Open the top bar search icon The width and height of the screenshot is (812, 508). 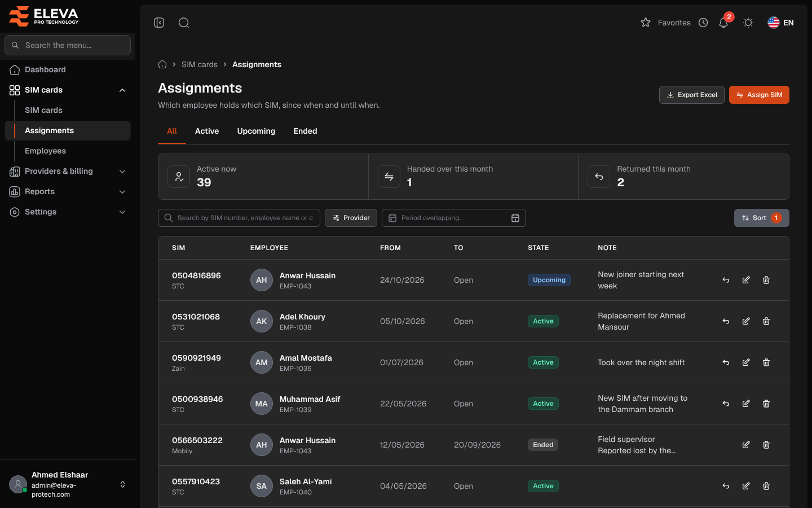click(x=184, y=23)
